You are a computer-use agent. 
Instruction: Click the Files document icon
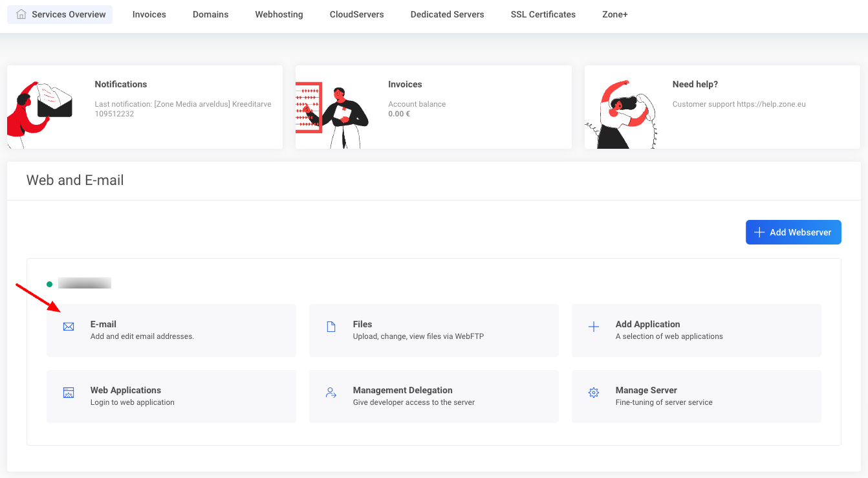[x=331, y=327]
